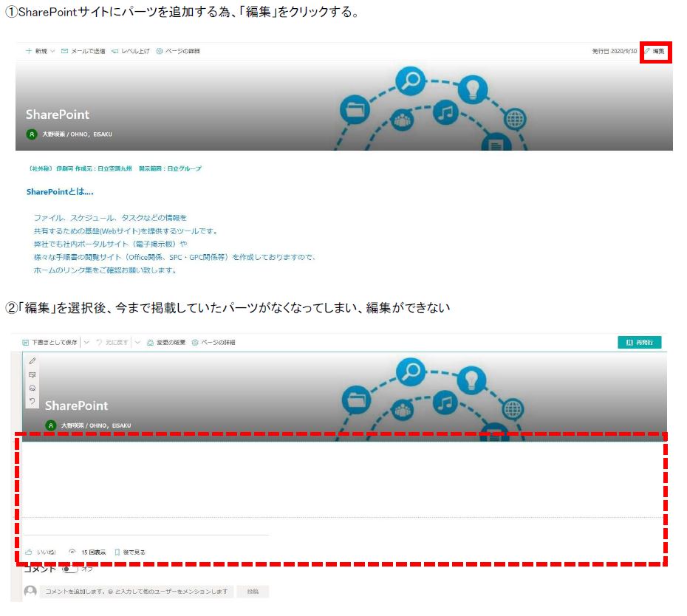
Task: Click the 後で見る (Save for later) bookmark
Action: (130, 552)
